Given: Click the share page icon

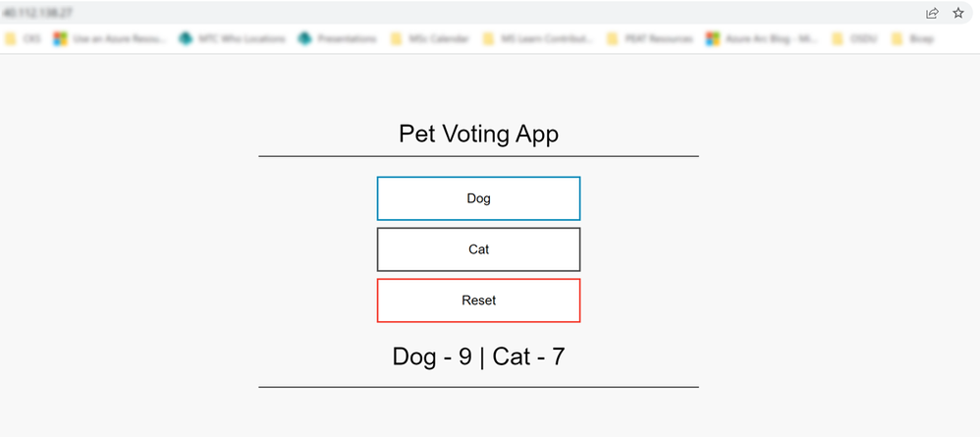Looking at the screenshot, I should (931, 14).
